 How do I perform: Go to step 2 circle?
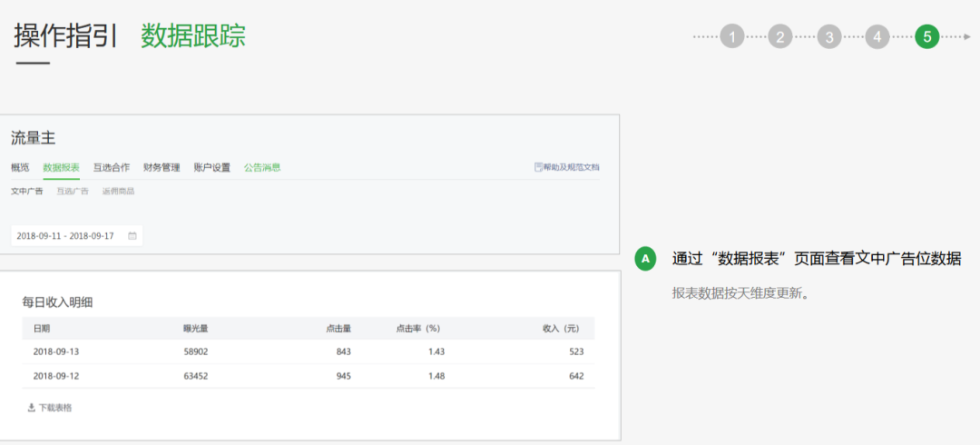click(780, 37)
